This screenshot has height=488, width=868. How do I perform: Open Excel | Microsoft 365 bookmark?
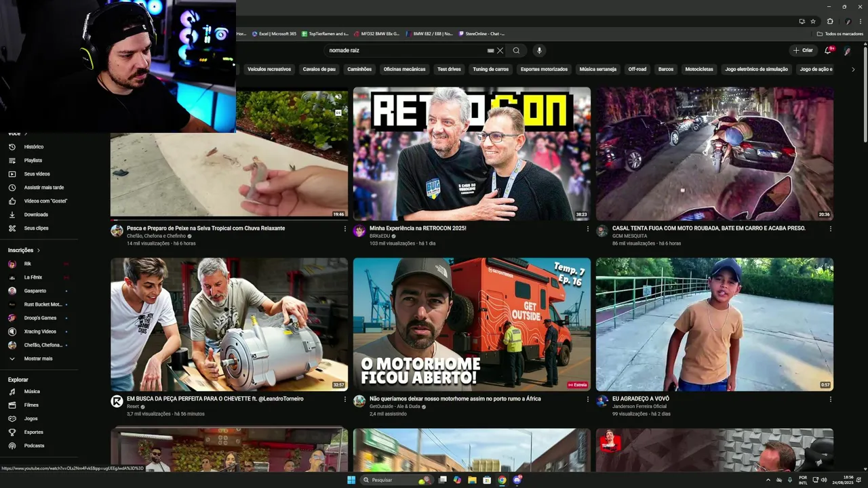pos(274,33)
